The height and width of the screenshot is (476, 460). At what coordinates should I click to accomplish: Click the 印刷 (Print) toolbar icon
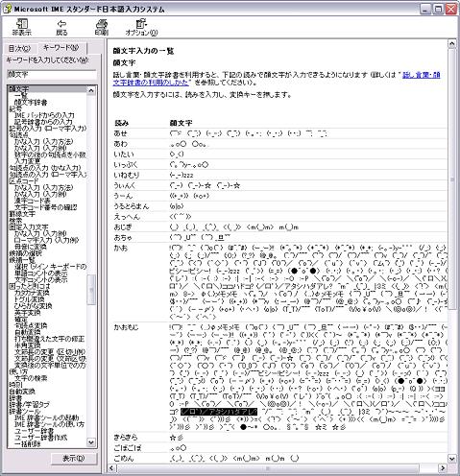pos(102,27)
